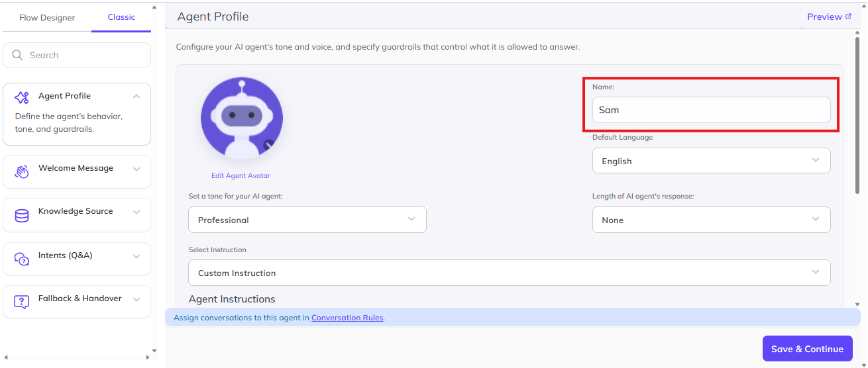Viewport: 868px width, 368px height.
Task: Switch to the Classic tab
Action: [121, 17]
